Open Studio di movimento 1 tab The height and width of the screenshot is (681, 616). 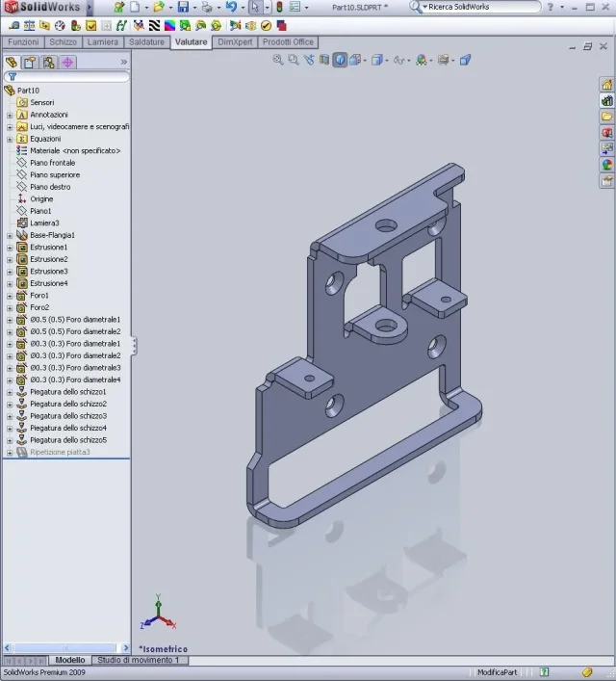pos(140,660)
